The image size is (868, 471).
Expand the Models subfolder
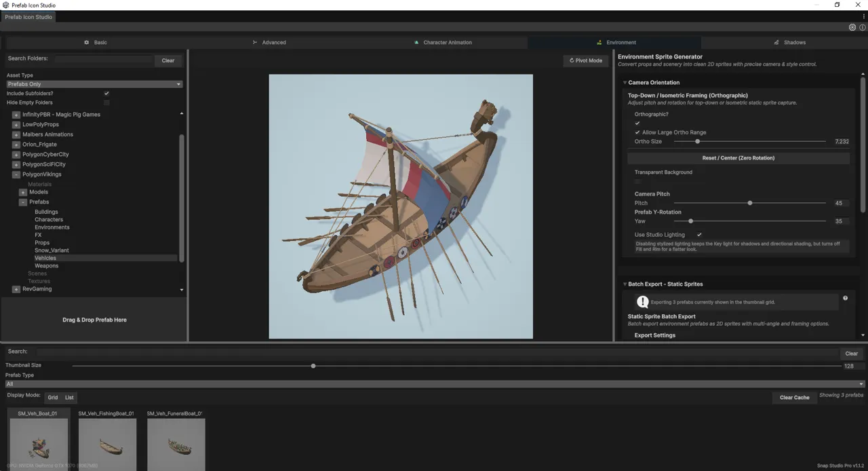click(x=23, y=192)
